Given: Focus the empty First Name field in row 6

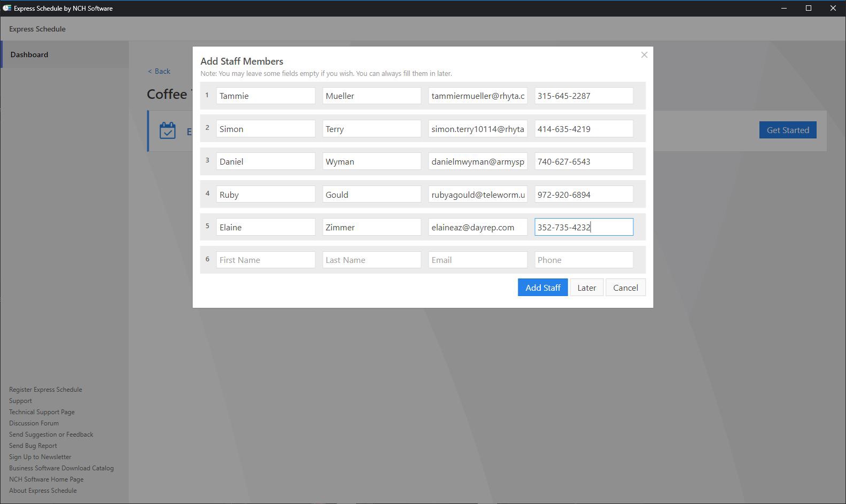Looking at the screenshot, I should pyautogui.click(x=266, y=260).
